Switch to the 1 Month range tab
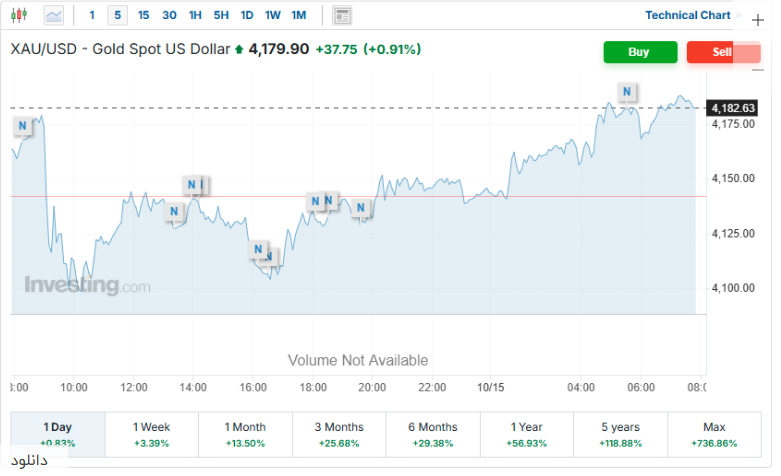The image size is (781, 476). point(246,433)
